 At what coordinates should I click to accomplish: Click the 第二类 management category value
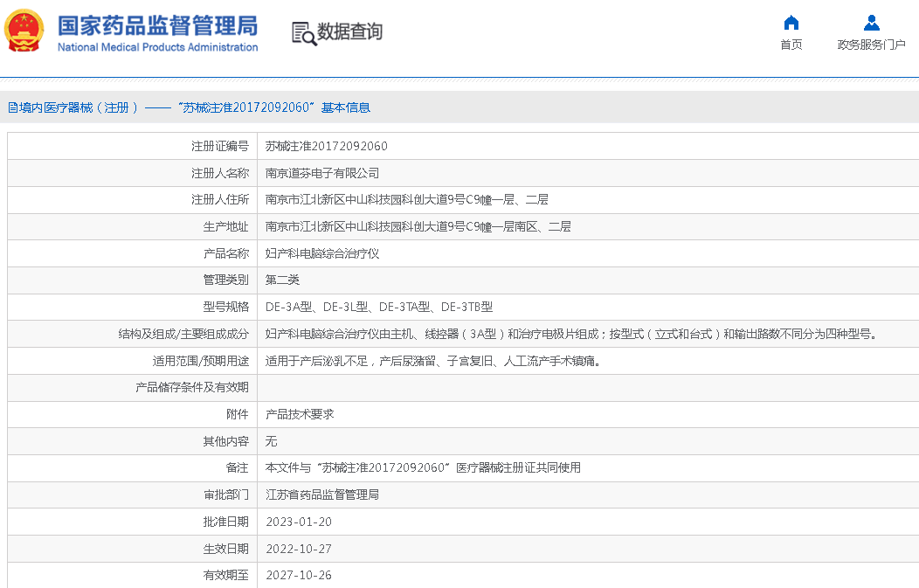(282, 280)
